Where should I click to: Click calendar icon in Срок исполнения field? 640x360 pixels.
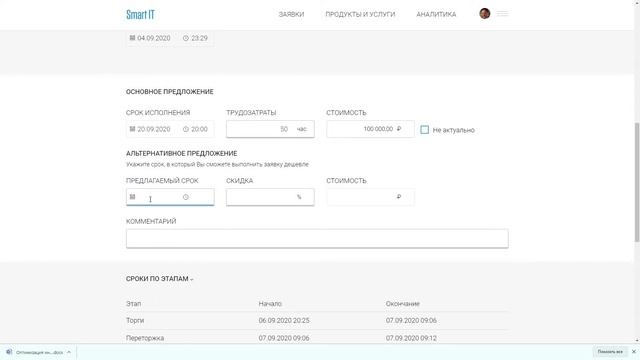132,129
